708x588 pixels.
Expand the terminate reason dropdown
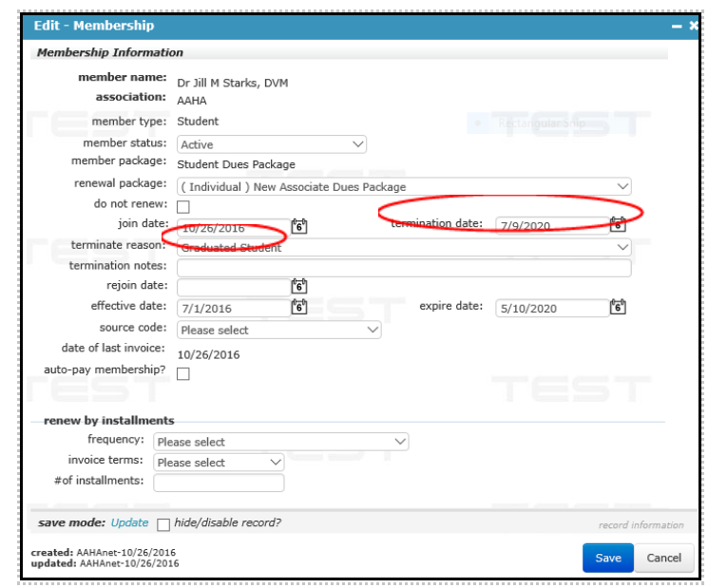(404, 247)
